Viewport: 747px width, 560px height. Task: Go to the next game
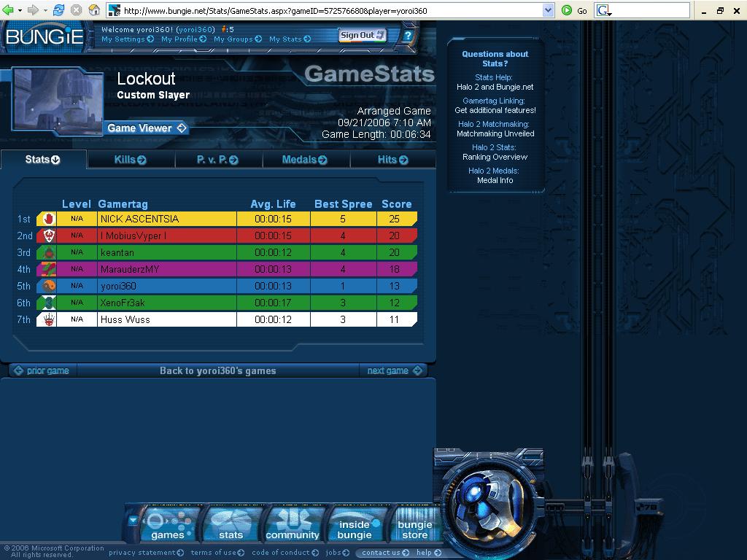click(394, 370)
